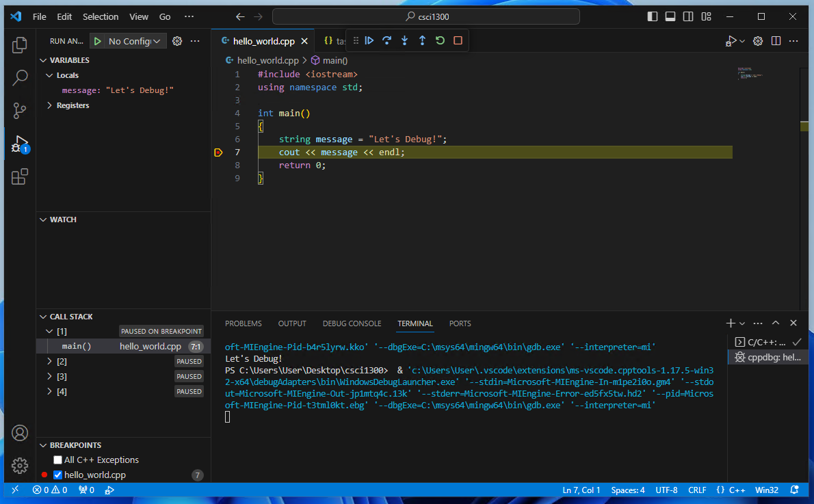Screen dimensions: 814x504
Task: Open the Edit menu
Action: (64, 16)
